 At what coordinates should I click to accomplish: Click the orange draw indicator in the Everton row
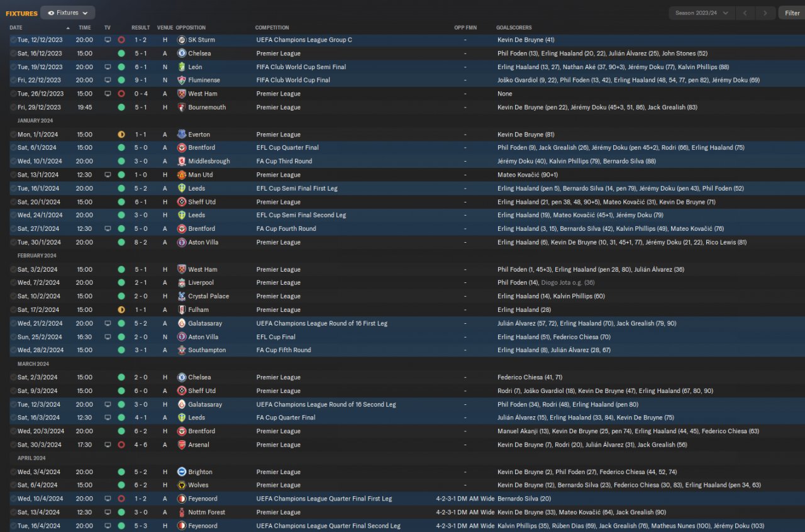(x=121, y=135)
